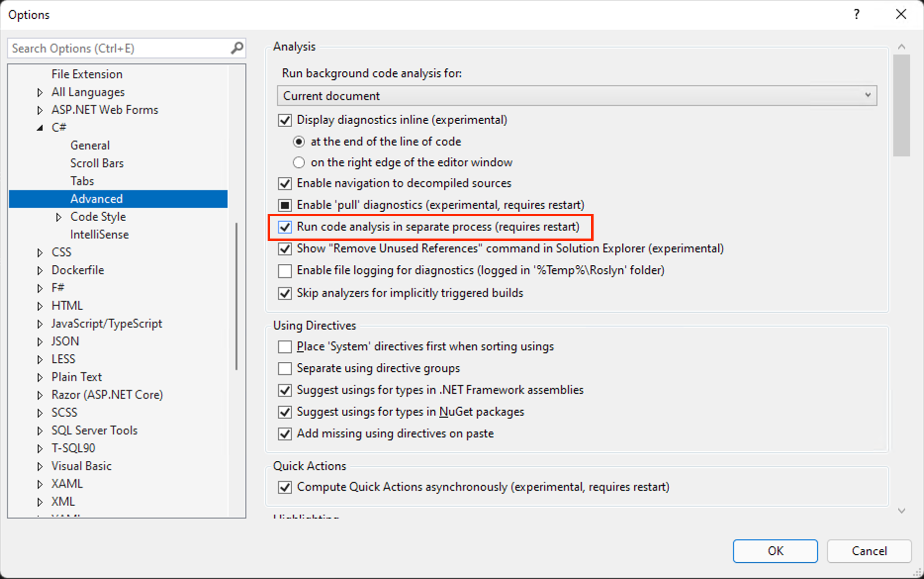Toggle Show Remove Unused References command
Image resolution: width=924 pixels, height=579 pixels.
(x=285, y=249)
